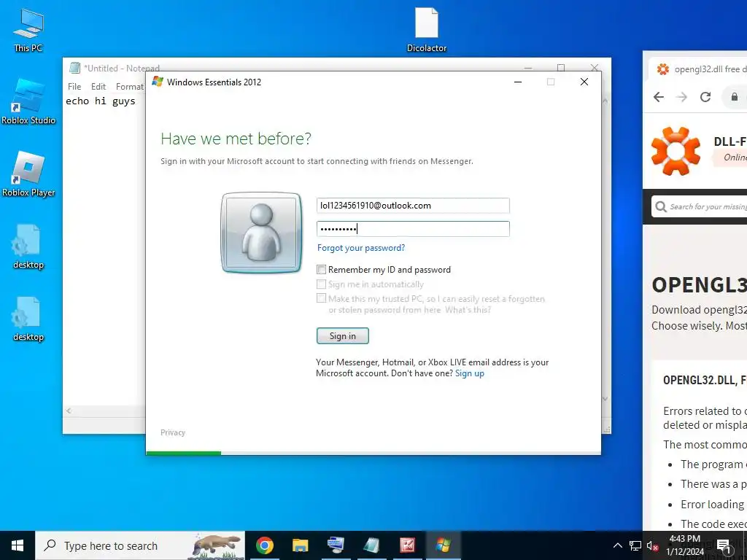This screenshot has width=747, height=560.
Task: Click the Windows Essentials taskbar icon
Action: [443, 545]
